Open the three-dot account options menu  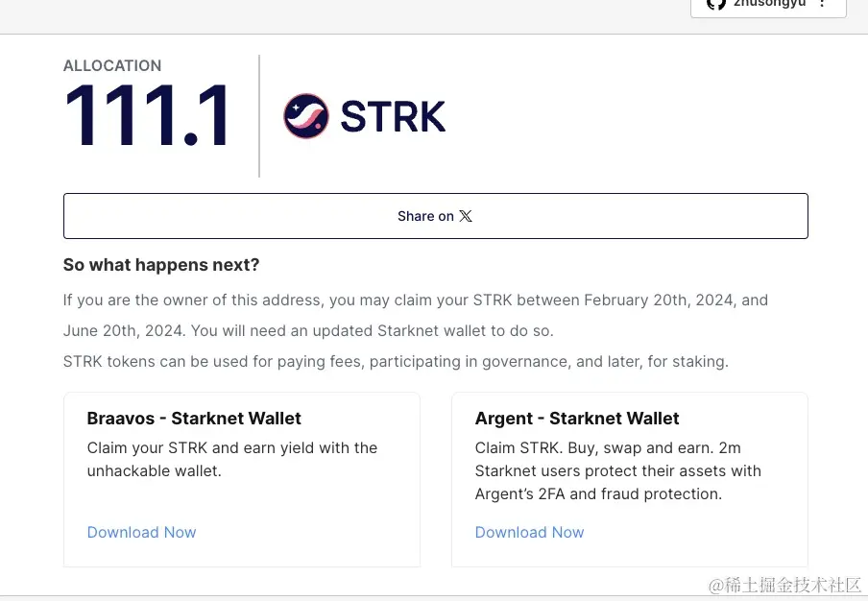coord(823,3)
